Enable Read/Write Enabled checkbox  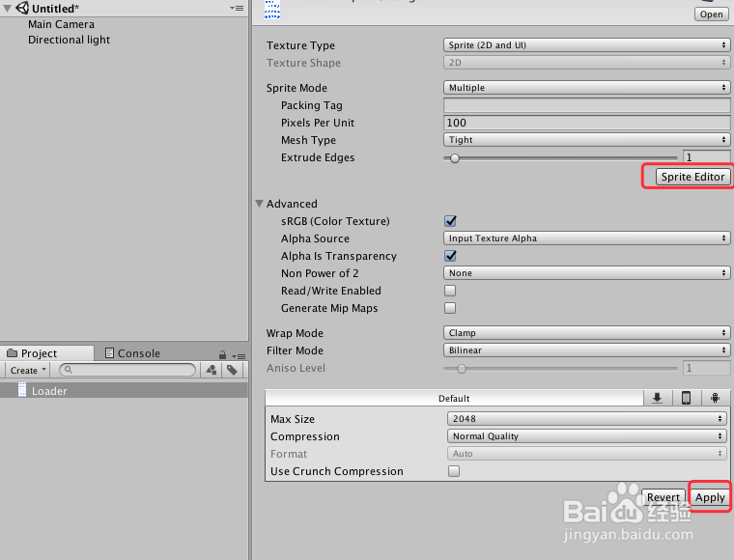[450, 291]
